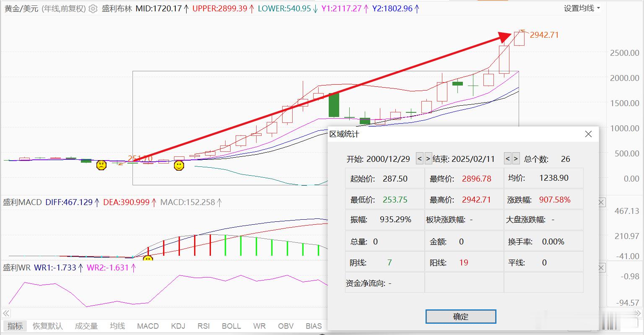Image resolution: width=644 pixels, height=335 pixels.
Task: Click 最低价 253.75 cell in dialog
Action: point(385,199)
